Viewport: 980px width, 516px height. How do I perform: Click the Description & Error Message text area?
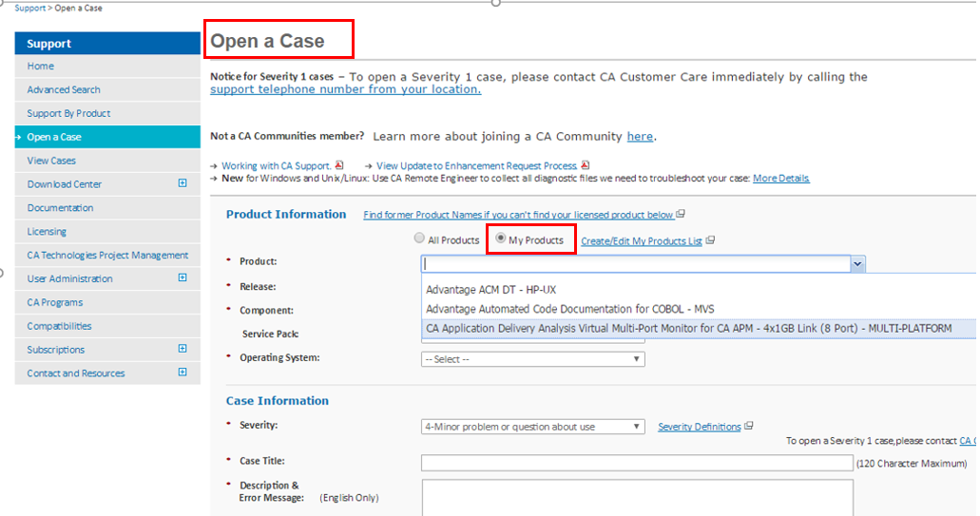click(638, 498)
